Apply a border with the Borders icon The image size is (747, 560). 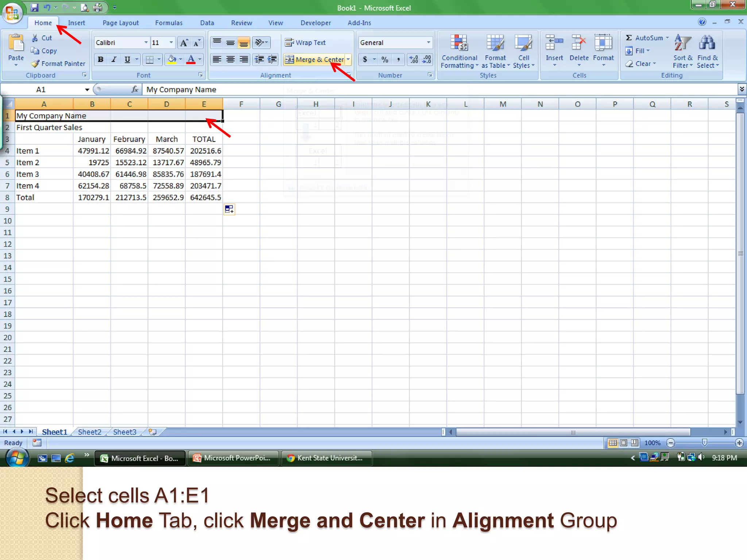click(x=150, y=59)
